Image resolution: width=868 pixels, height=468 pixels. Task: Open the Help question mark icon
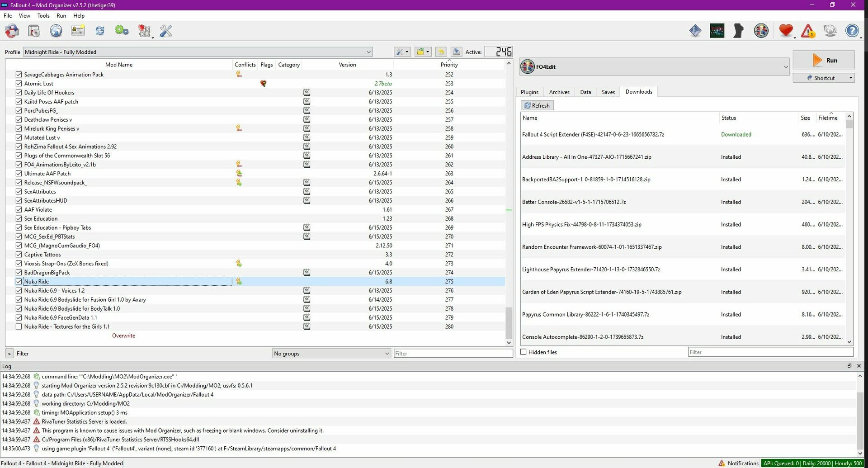pos(852,31)
